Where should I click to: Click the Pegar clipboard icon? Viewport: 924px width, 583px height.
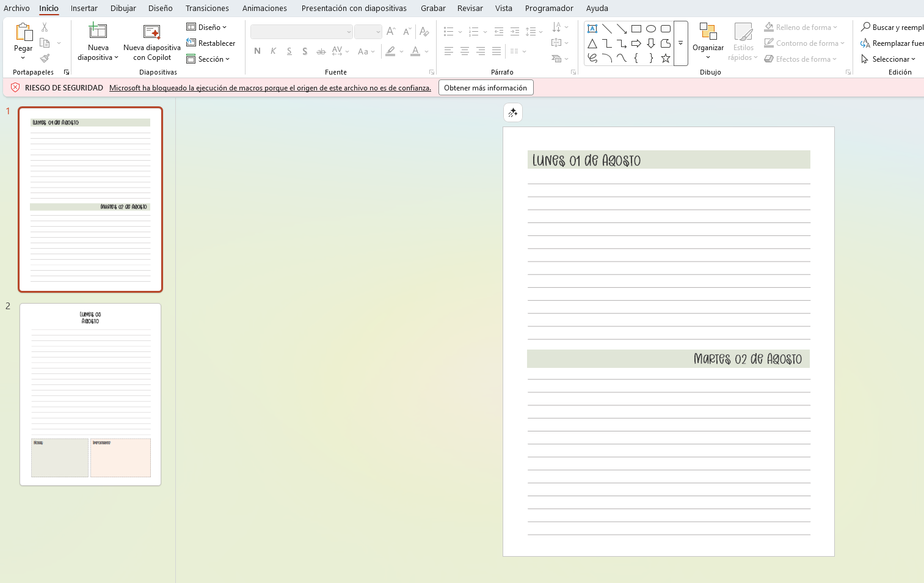tap(23, 32)
